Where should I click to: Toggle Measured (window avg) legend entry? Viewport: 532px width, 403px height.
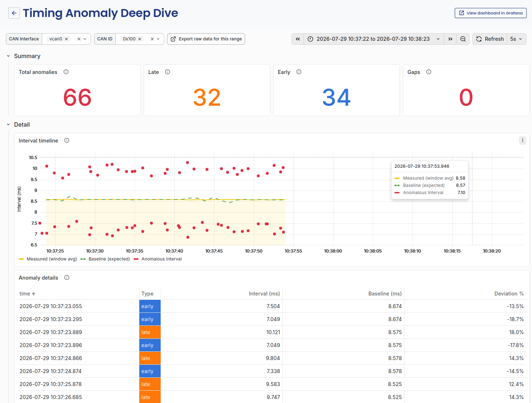48,259
